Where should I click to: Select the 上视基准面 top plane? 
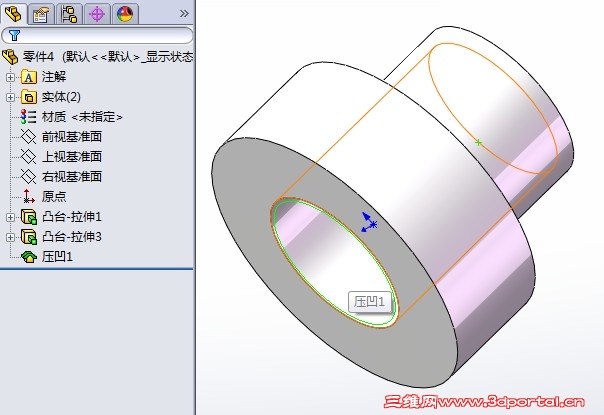pos(72,157)
